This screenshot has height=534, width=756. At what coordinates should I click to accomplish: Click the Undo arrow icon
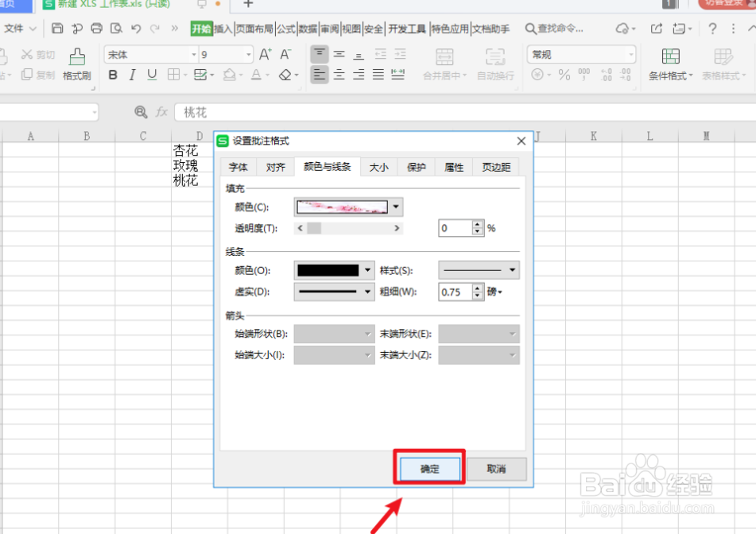pyautogui.click(x=136, y=29)
